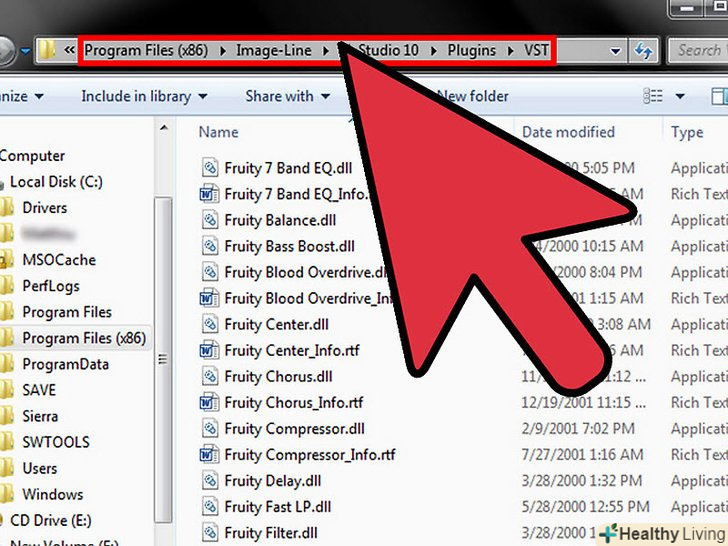Click the date 5/28/2000 12:55 PM
This screenshot has width=728, height=546.
tap(585, 507)
